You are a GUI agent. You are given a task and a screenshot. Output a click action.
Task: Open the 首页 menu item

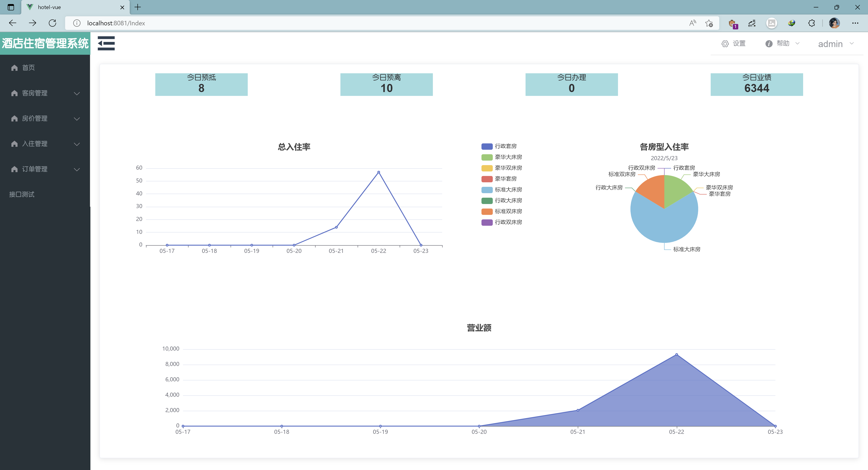point(45,68)
